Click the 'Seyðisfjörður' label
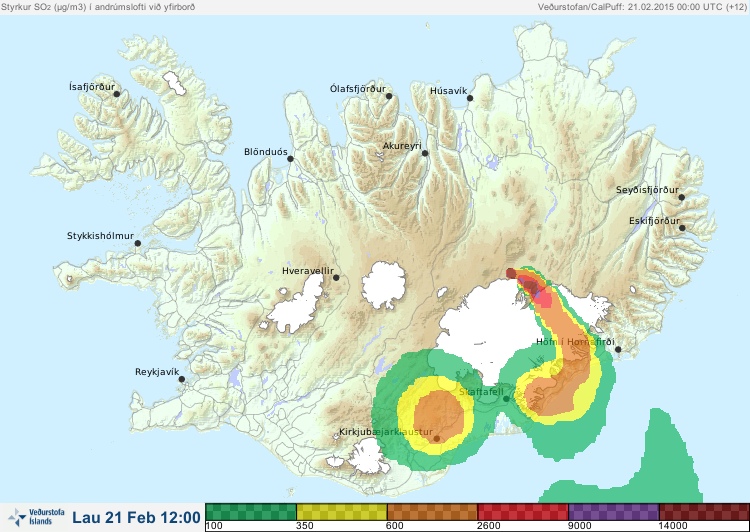Screen dimensions: 750x532 click(647, 190)
